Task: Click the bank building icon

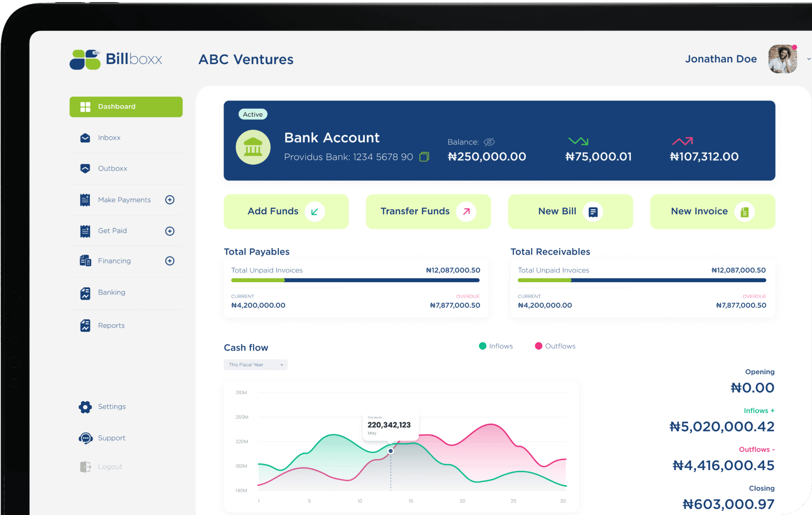Action: pyautogui.click(x=253, y=147)
